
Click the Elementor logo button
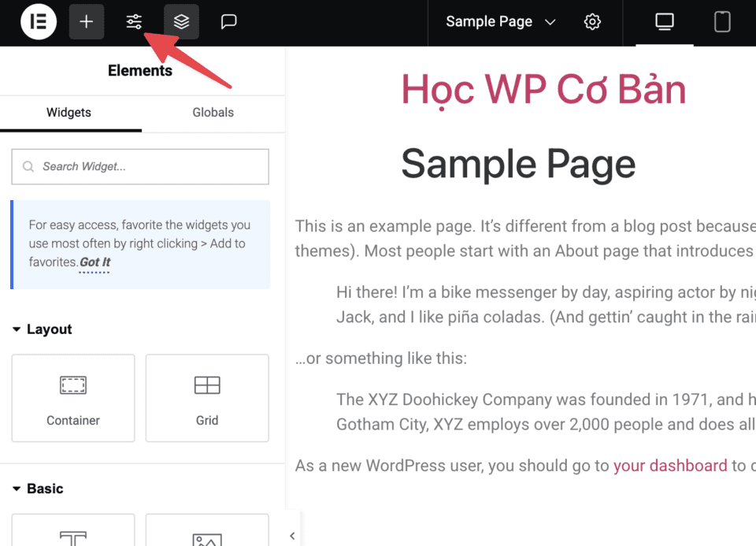tap(38, 22)
